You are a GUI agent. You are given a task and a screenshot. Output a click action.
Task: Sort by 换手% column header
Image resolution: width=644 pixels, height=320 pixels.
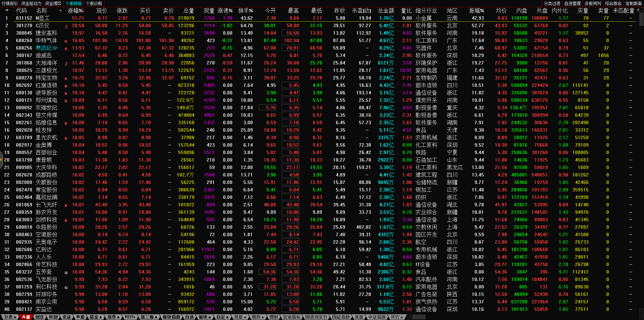(x=245, y=11)
